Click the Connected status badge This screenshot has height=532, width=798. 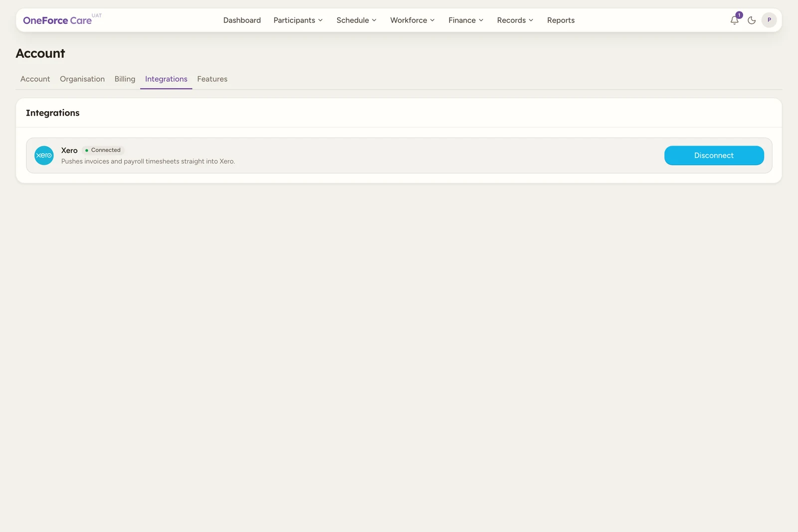coord(103,150)
